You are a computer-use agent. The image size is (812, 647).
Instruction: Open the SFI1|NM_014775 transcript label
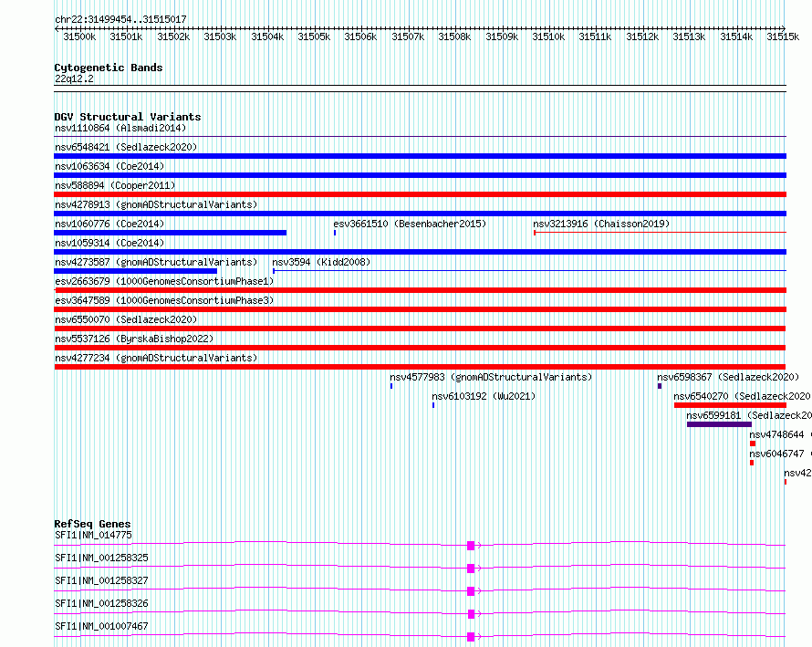click(93, 535)
